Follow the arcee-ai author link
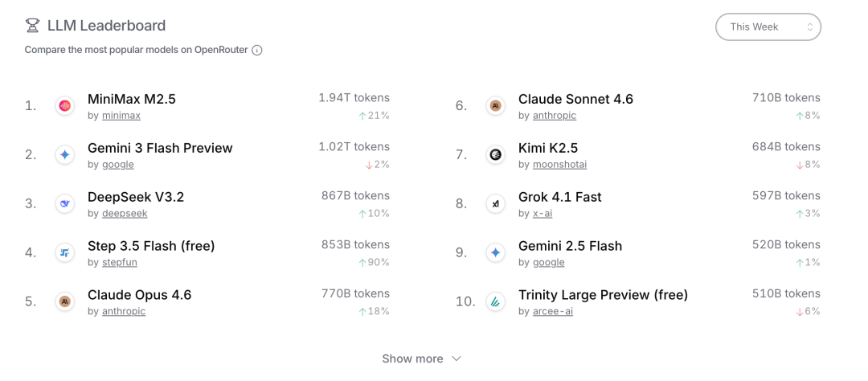Screen dimensions: 868x381 pos(552,312)
